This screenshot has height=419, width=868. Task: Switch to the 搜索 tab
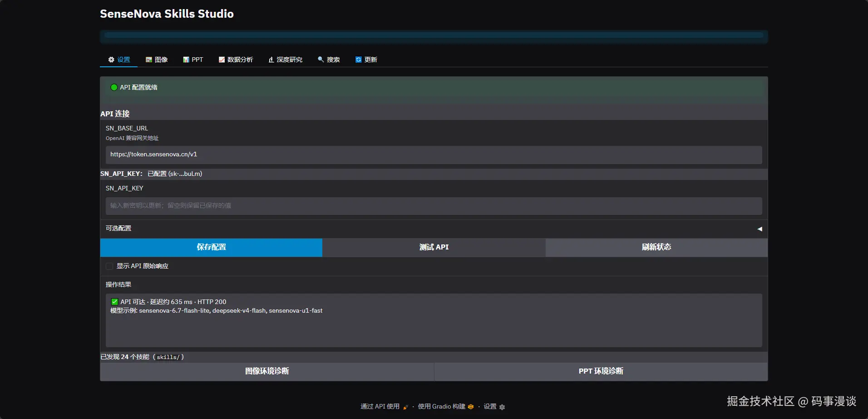(x=329, y=60)
